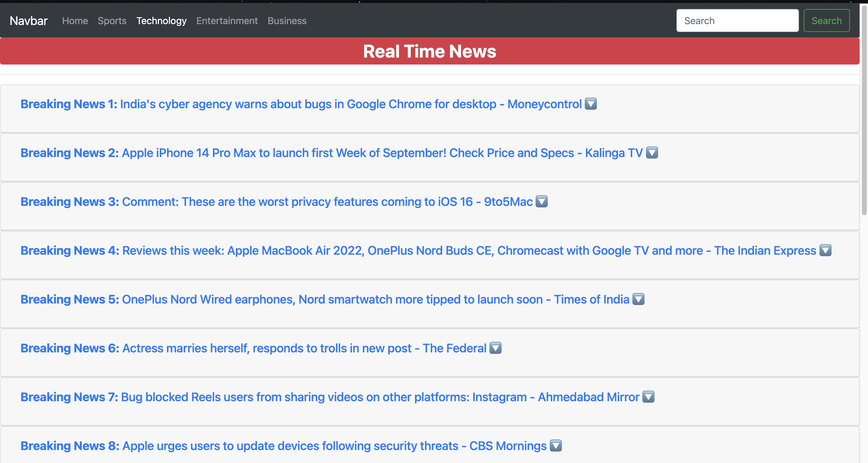868x463 pixels.
Task: Click the Navbar brand label
Action: 28,20
